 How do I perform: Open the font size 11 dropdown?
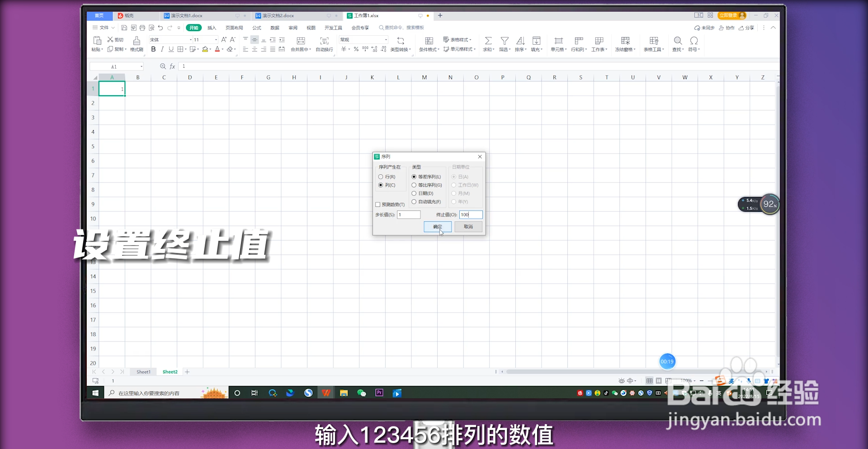click(x=216, y=40)
